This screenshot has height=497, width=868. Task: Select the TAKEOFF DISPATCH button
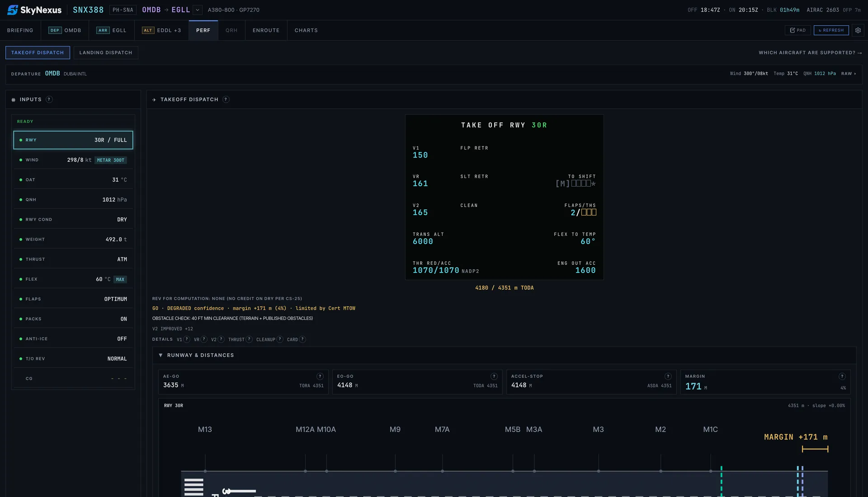(38, 53)
